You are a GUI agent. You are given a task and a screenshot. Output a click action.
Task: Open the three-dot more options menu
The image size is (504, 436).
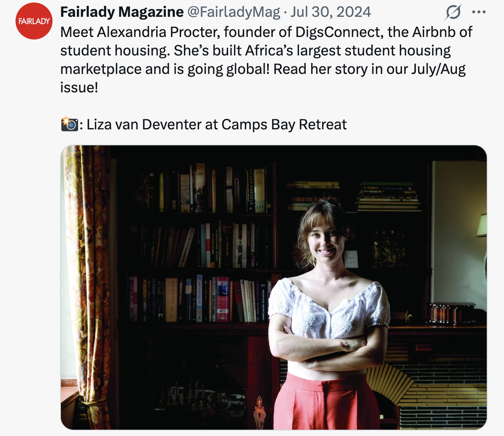pos(479,12)
